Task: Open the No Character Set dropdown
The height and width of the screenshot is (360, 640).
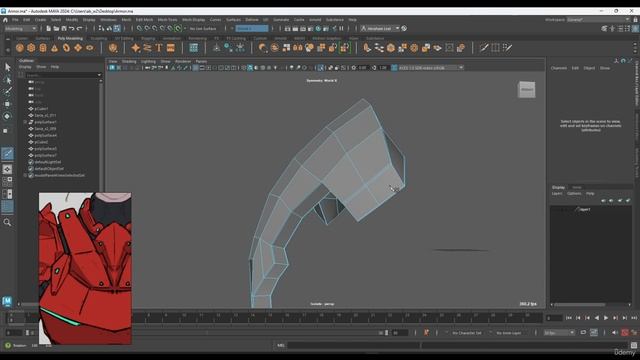Action: (467, 333)
